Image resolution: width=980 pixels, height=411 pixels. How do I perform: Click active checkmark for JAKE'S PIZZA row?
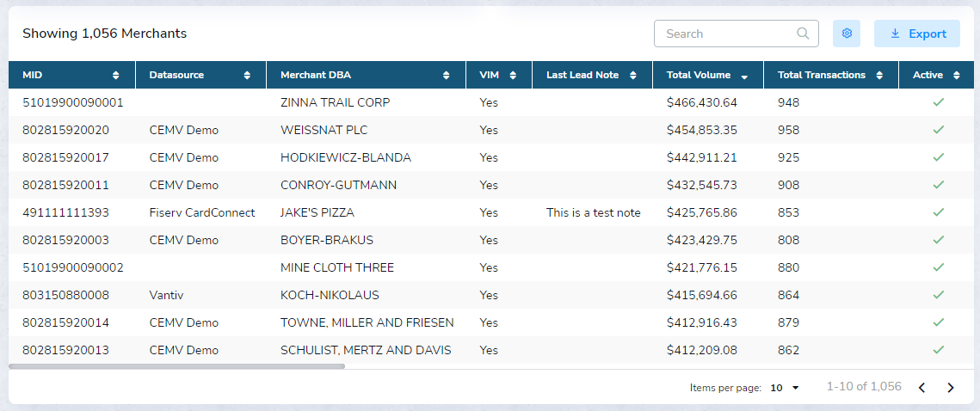(x=938, y=212)
